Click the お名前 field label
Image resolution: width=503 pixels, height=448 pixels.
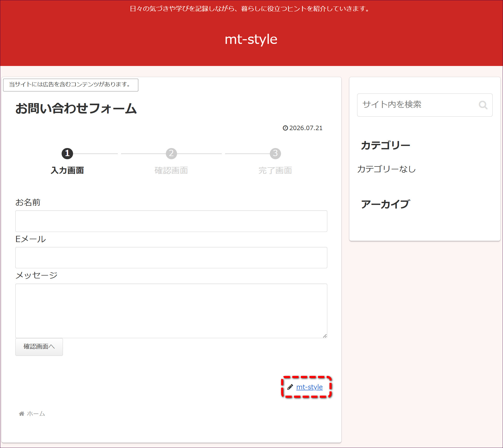coord(28,202)
